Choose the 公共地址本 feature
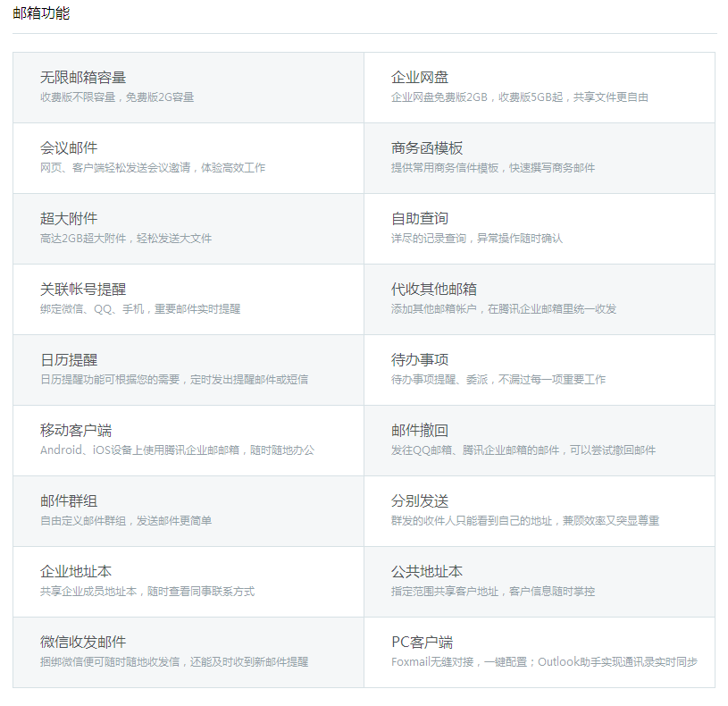The image size is (728, 706). [x=427, y=572]
